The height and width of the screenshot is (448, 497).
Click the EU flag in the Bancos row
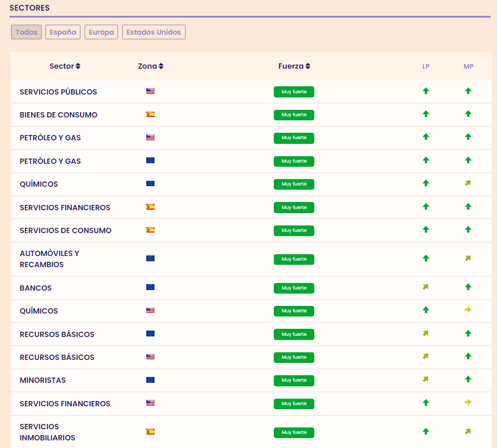tap(150, 288)
